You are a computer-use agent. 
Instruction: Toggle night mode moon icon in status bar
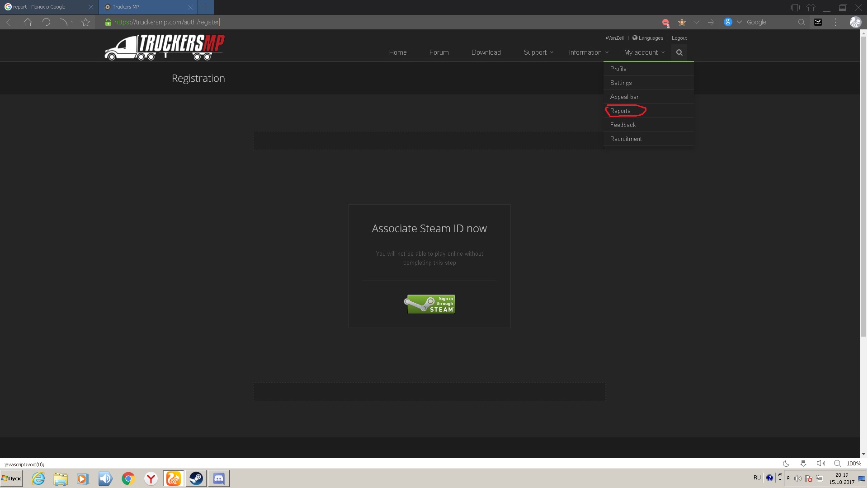[x=786, y=464]
